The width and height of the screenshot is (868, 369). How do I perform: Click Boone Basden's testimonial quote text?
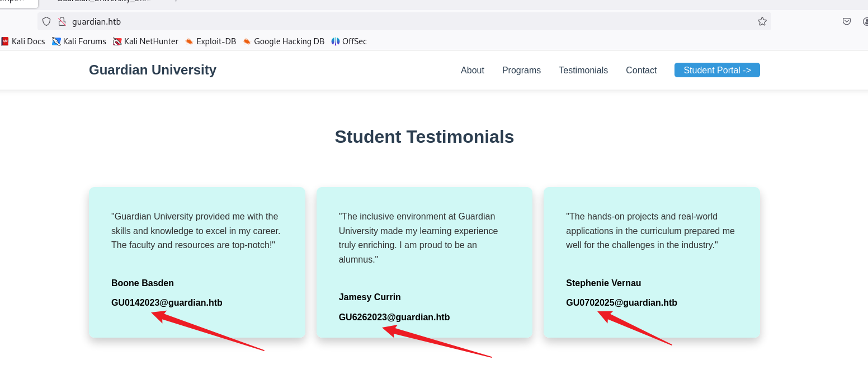(x=196, y=231)
